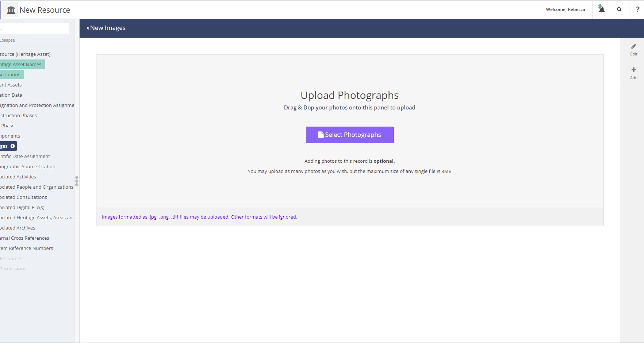Open the help question mark icon
Viewport: 644px width, 343px height.
coord(637,9)
